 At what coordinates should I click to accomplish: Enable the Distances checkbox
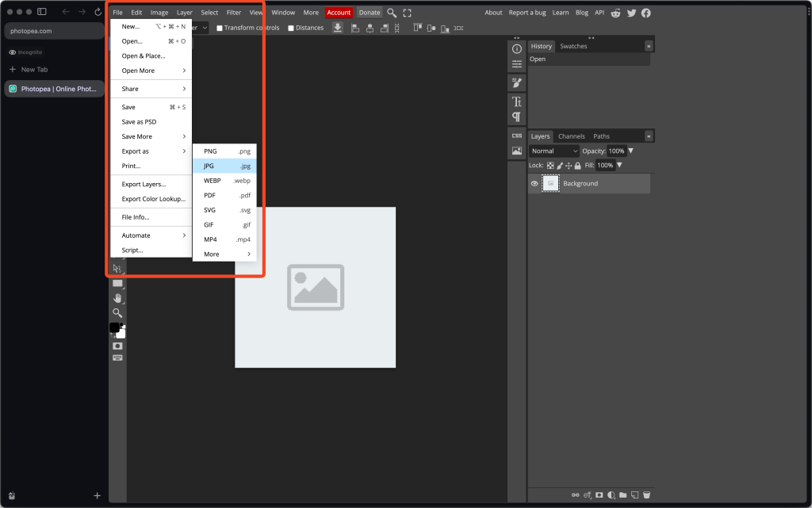pyautogui.click(x=291, y=28)
